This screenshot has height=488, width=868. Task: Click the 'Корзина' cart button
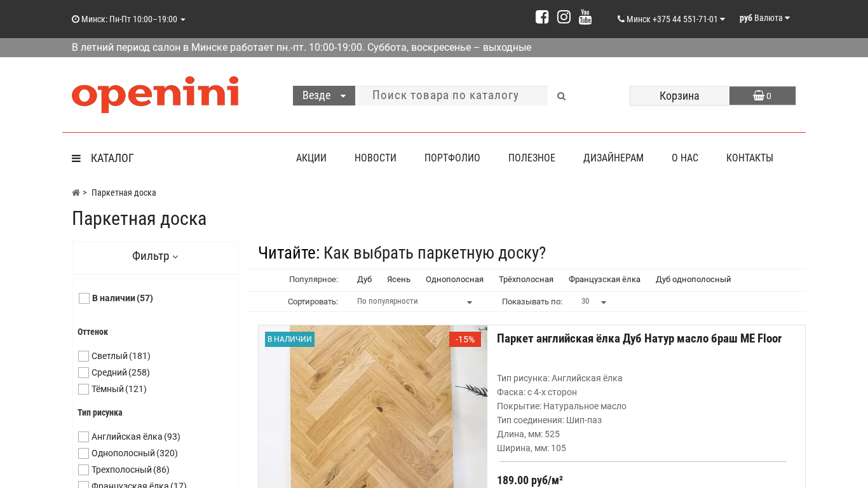(x=679, y=96)
